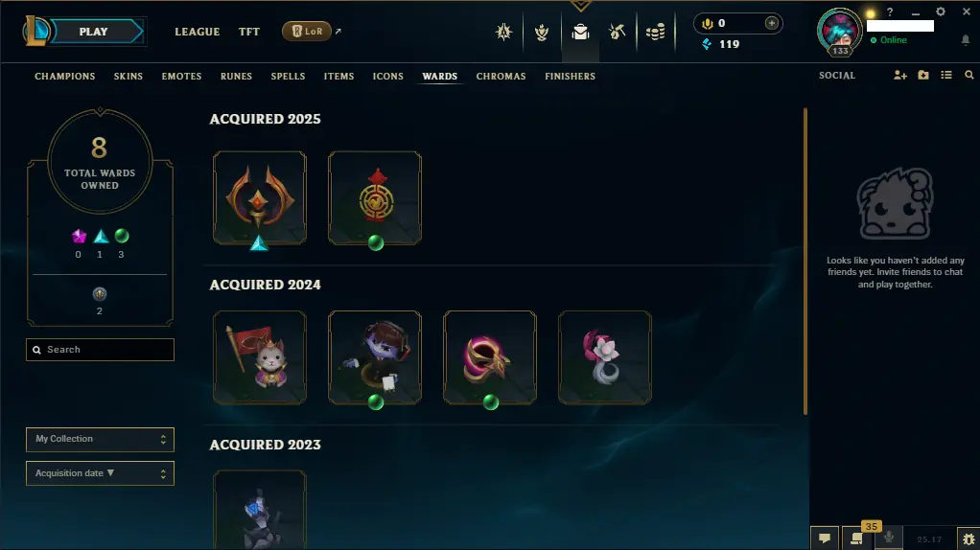
Task: Switch to the Chromas tab
Action: pos(501,76)
